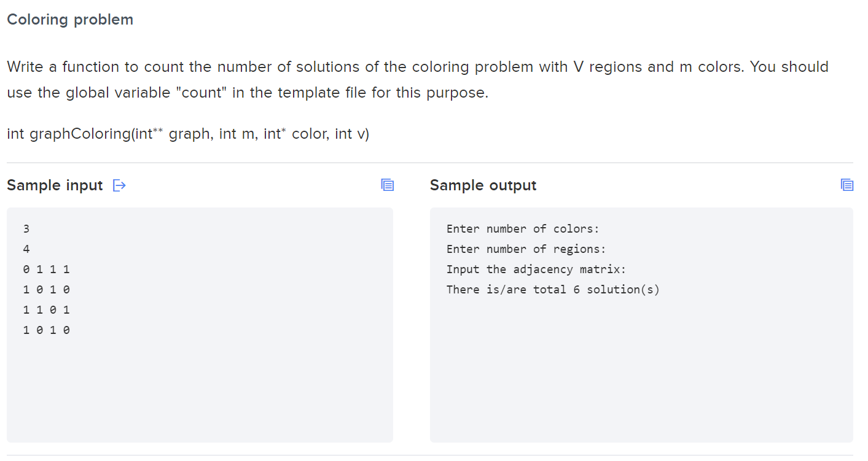Image resolution: width=868 pixels, height=461 pixels.
Task: Copy the sample input with the copy icon
Action: (387, 185)
